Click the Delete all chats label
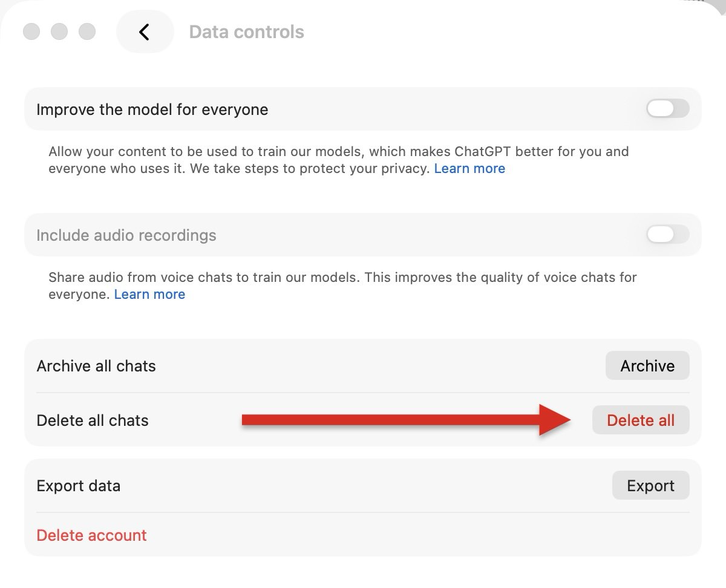Screen dimensions: 726x588 coord(93,420)
